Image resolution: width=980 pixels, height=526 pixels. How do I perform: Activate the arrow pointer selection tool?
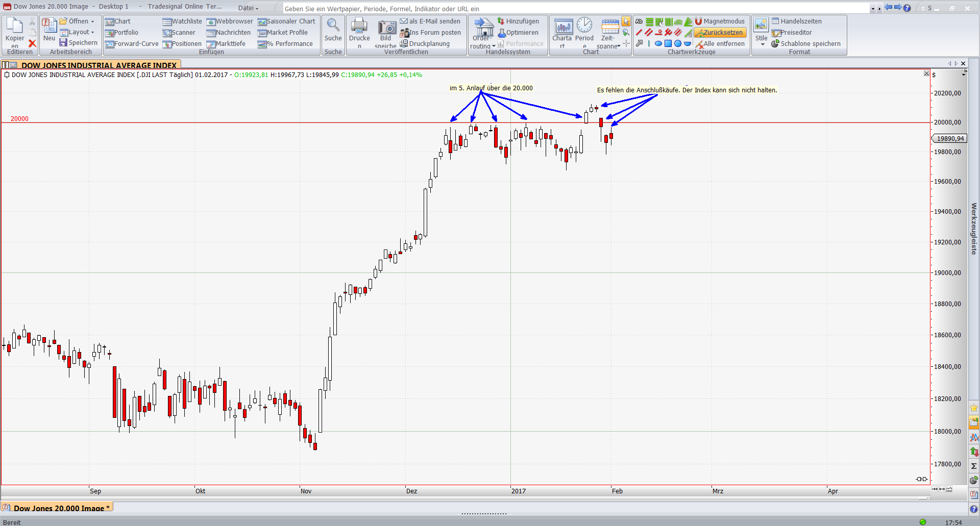[x=626, y=21]
